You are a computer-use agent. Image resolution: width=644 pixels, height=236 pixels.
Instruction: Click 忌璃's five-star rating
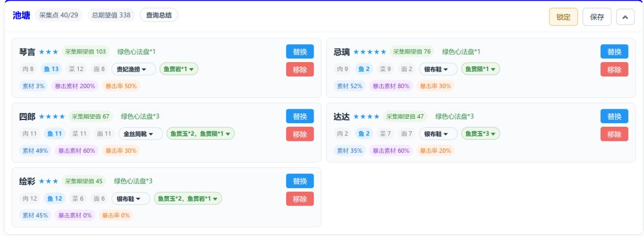pos(370,52)
